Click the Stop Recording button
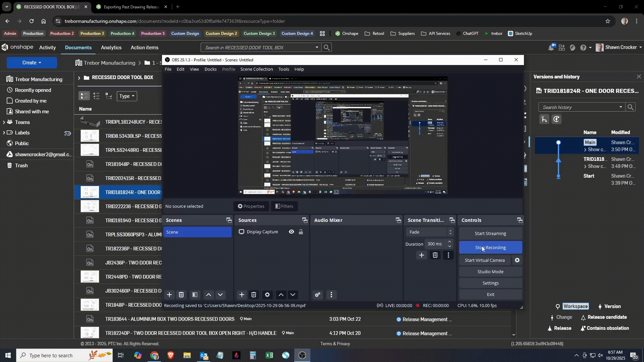The image size is (644, 362). click(x=490, y=247)
